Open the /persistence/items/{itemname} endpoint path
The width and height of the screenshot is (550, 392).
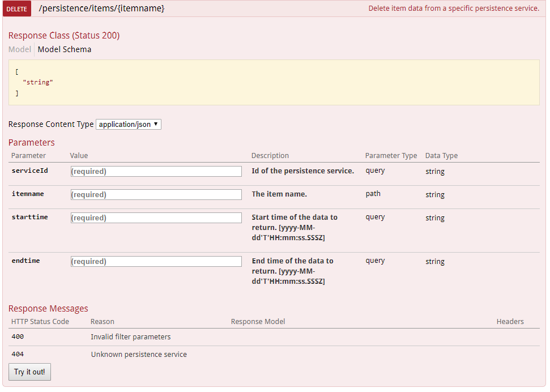point(101,8)
